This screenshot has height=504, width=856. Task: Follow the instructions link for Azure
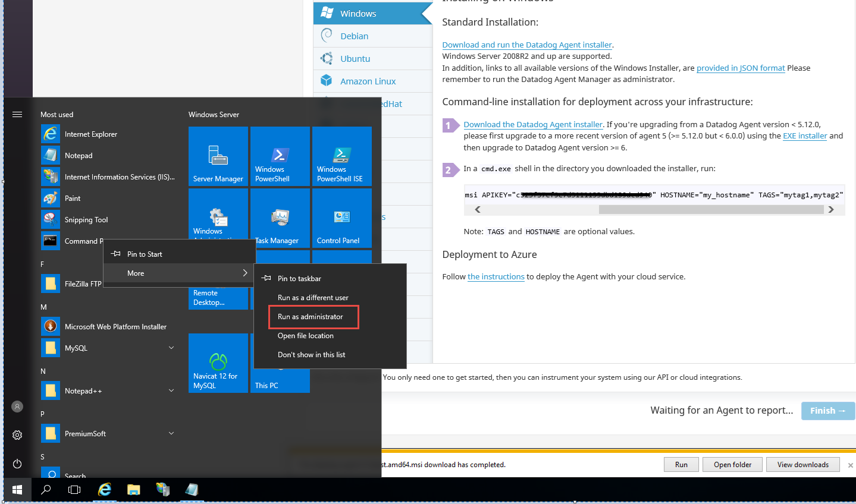point(496,277)
